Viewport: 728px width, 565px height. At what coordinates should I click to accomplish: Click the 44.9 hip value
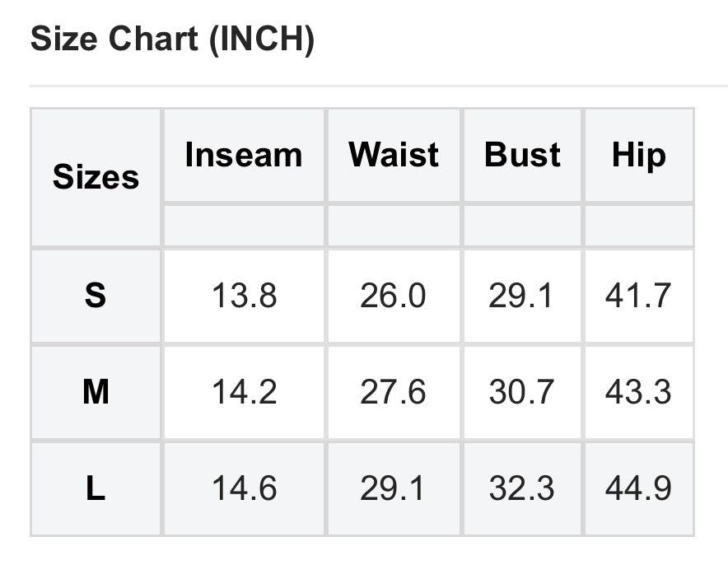[x=638, y=489]
